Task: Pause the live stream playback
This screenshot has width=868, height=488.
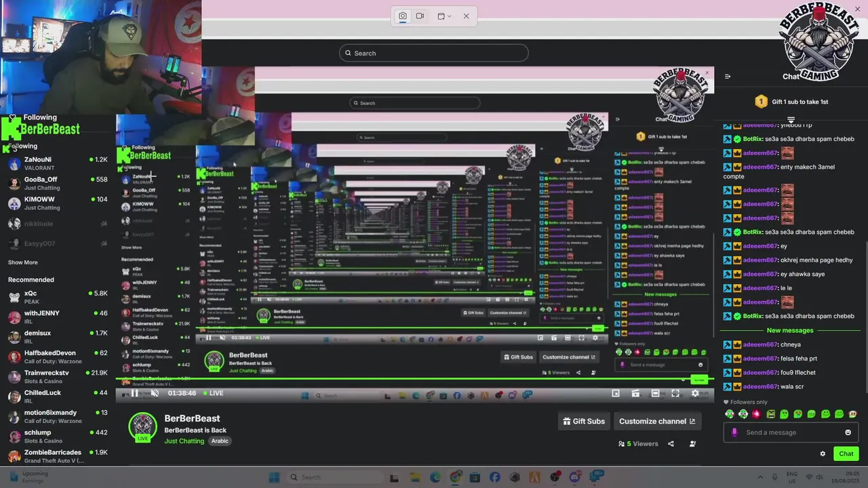Action: point(135,393)
